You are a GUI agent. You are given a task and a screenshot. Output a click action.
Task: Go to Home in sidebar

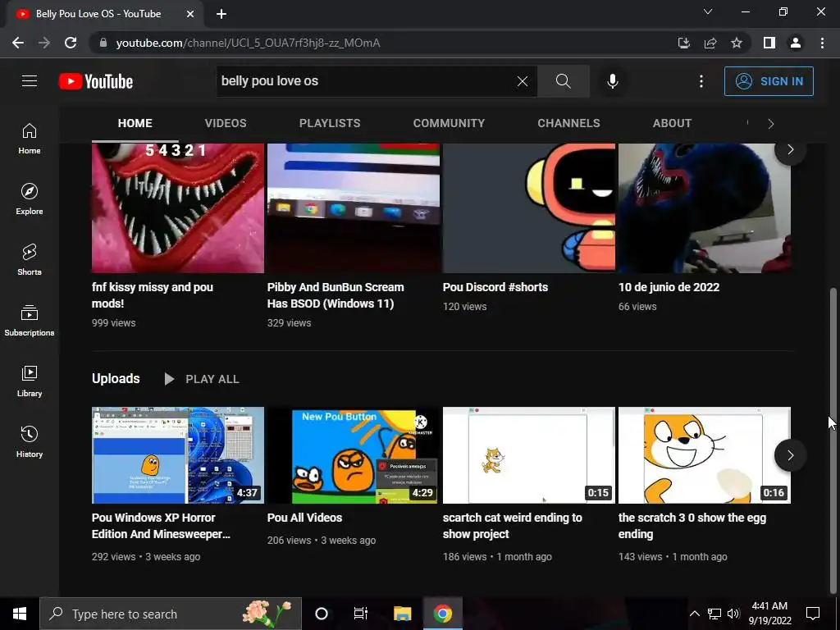coord(30,138)
